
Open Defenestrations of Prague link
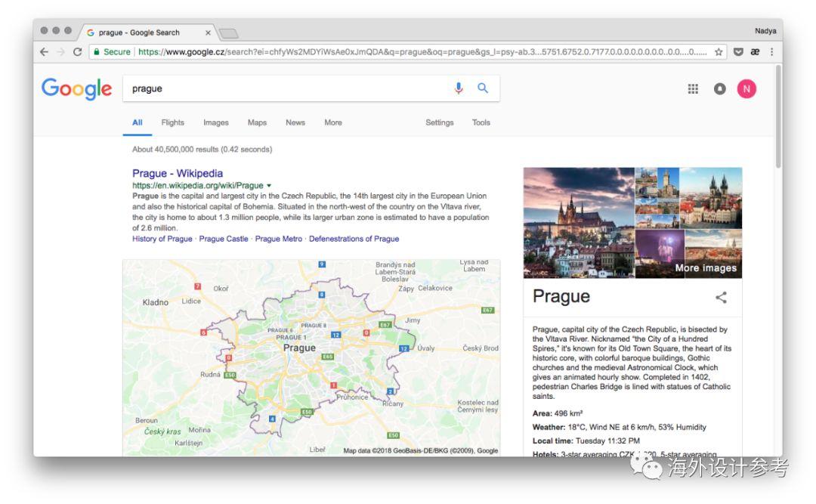click(x=354, y=239)
